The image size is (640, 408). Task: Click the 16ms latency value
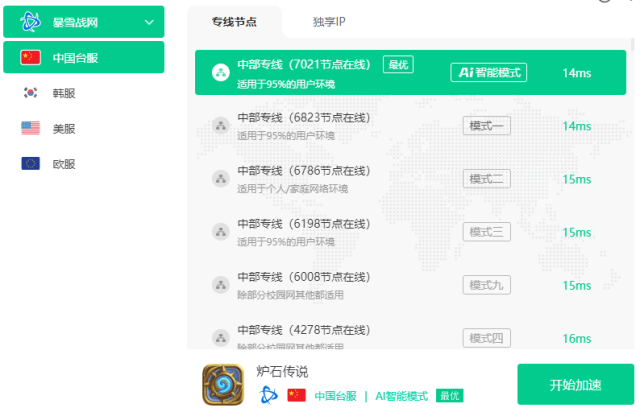click(576, 338)
